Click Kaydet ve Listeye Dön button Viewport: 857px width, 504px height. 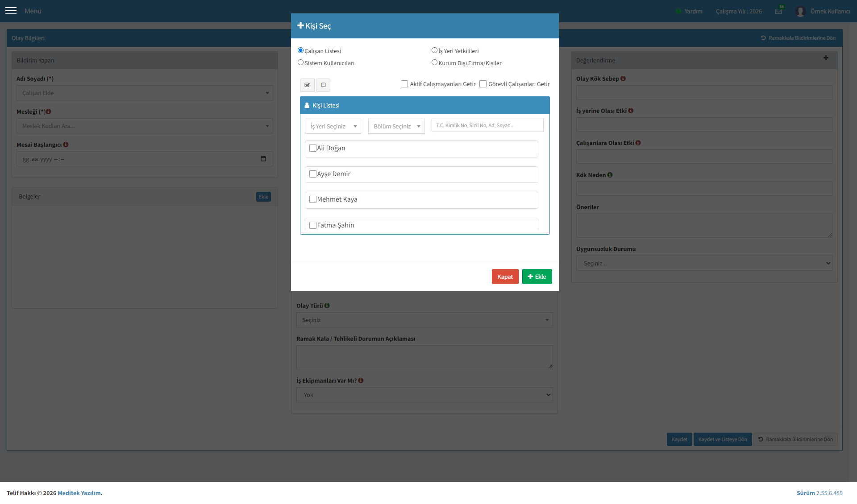click(x=723, y=439)
